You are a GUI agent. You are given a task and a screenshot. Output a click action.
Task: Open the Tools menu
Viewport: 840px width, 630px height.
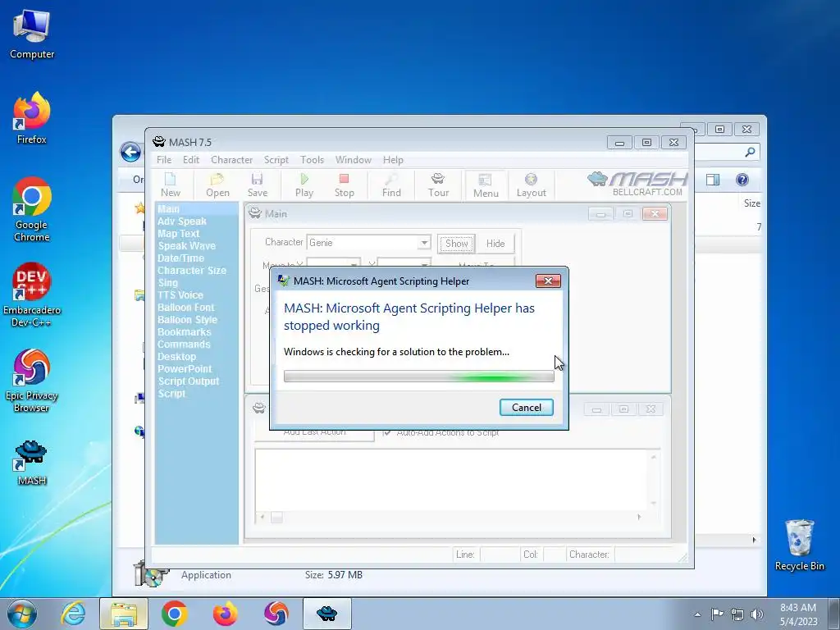312,160
